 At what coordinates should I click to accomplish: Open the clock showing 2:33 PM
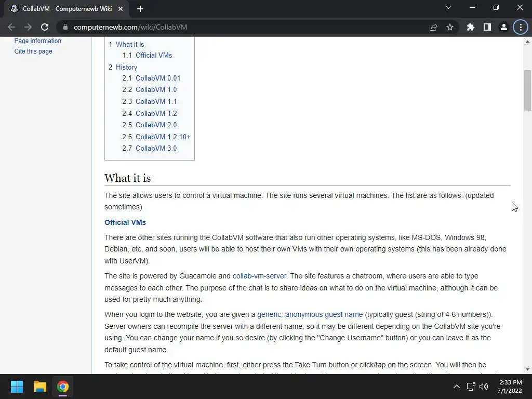pos(510,387)
